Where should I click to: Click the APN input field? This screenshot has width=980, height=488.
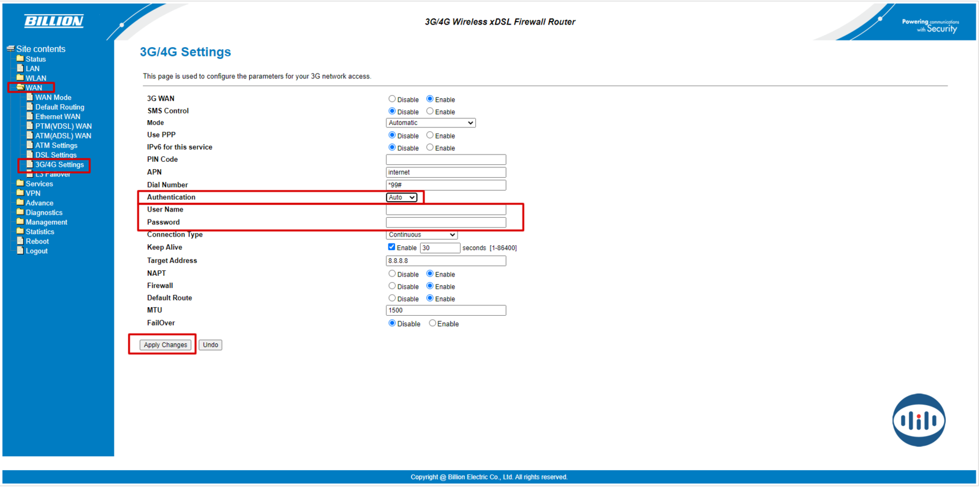pyautogui.click(x=446, y=172)
